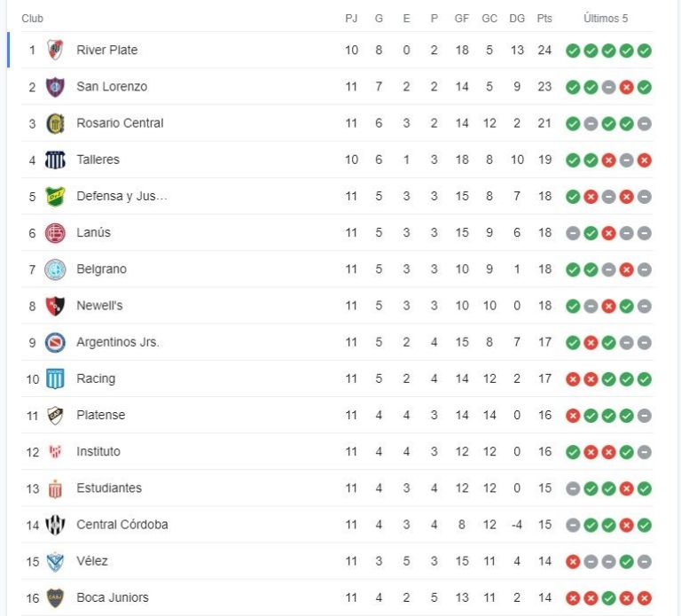Click the Racing club shield icon
The width and height of the screenshot is (681, 616).
click(x=55, y=379)
